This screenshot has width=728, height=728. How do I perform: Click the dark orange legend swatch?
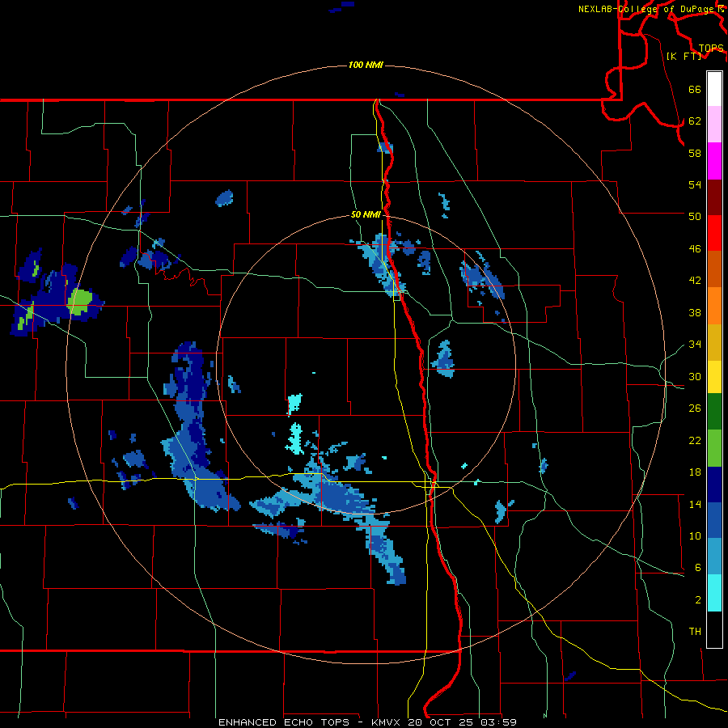tap(714, 269)
